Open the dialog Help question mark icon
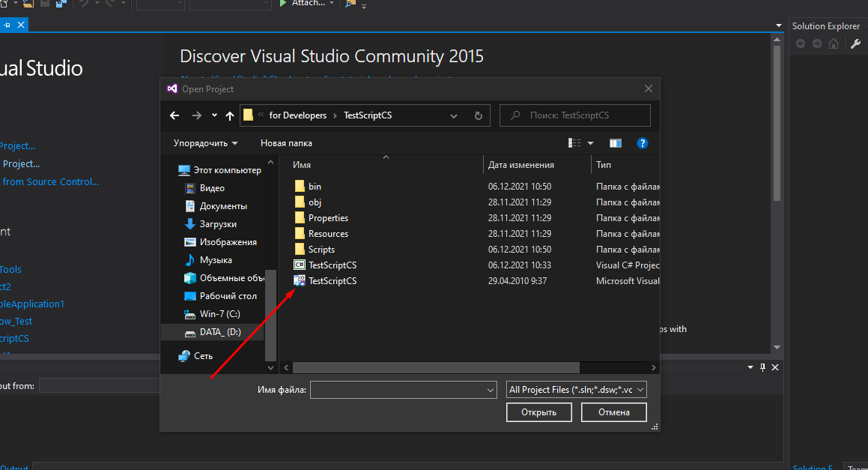The width and height of the screenshot is (868, 470). (x=642, y=143)
